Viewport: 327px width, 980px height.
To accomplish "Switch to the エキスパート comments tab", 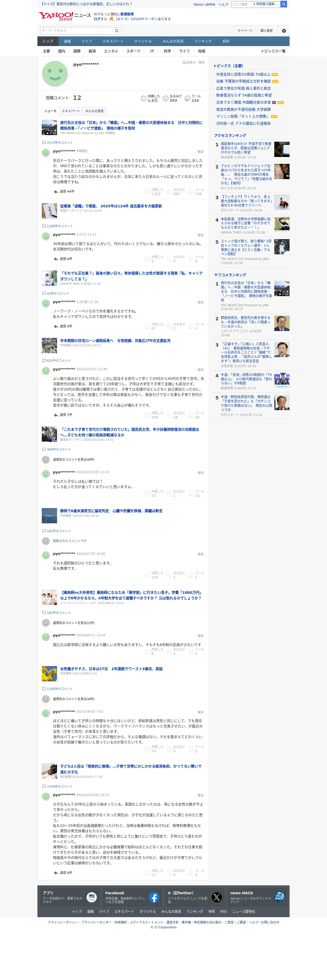I will pos(71,111).
